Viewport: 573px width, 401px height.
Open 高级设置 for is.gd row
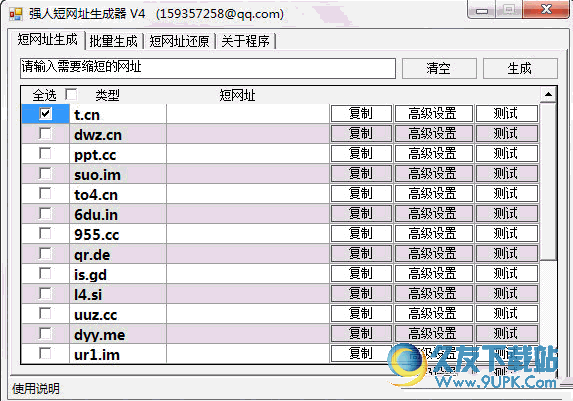pos(433,273)
